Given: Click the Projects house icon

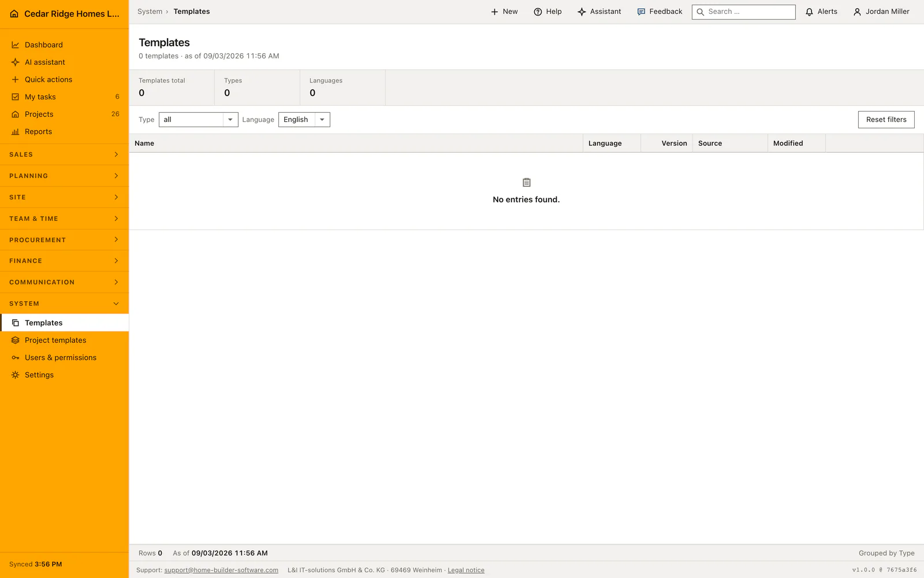Looking at the screenshot, I should [x=16, y=114].
